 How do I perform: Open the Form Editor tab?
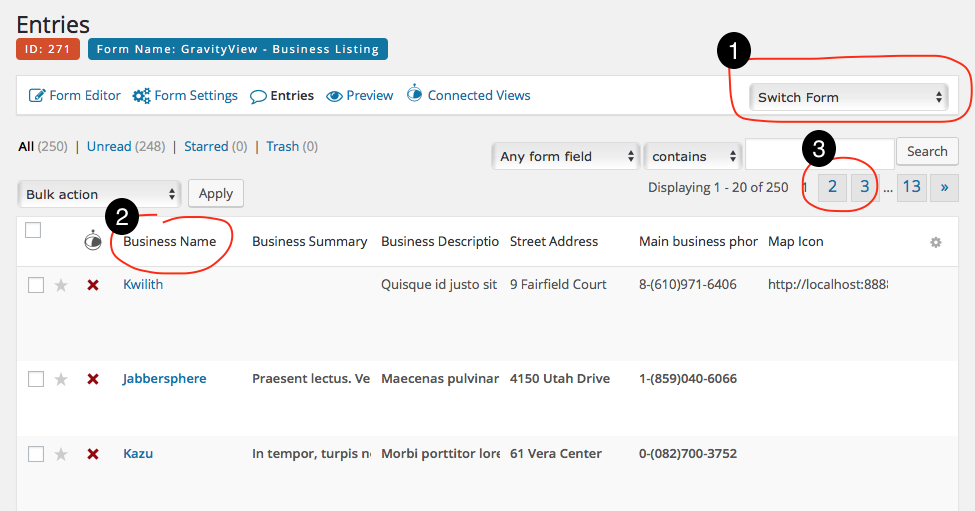pos(75,96)
